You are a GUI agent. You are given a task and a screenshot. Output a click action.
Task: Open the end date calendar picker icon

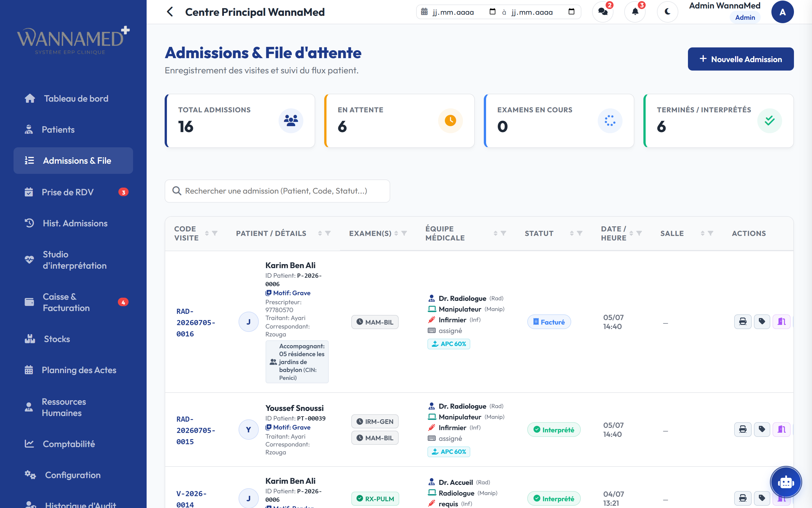[571, 12]
